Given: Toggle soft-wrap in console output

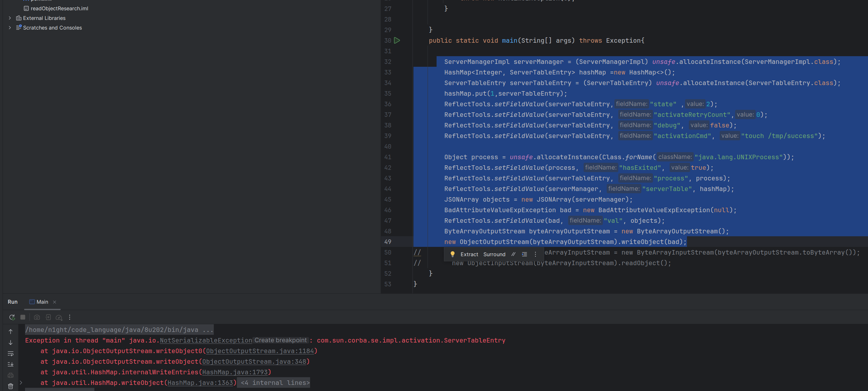Looking at the screenshot, I should [11, 353].
